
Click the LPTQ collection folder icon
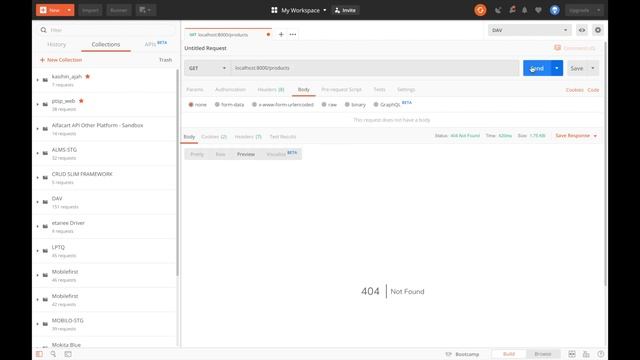45,251
